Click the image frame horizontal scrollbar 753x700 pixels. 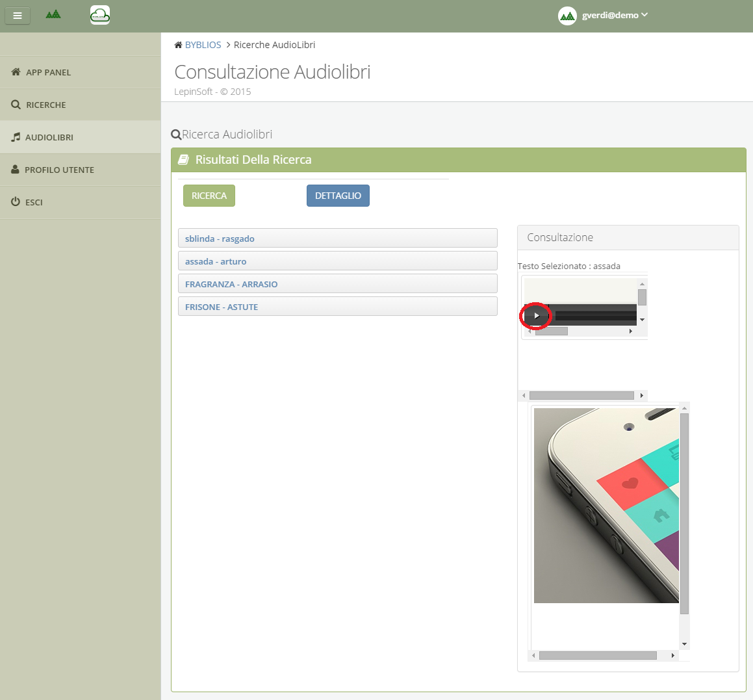[598, 655]
